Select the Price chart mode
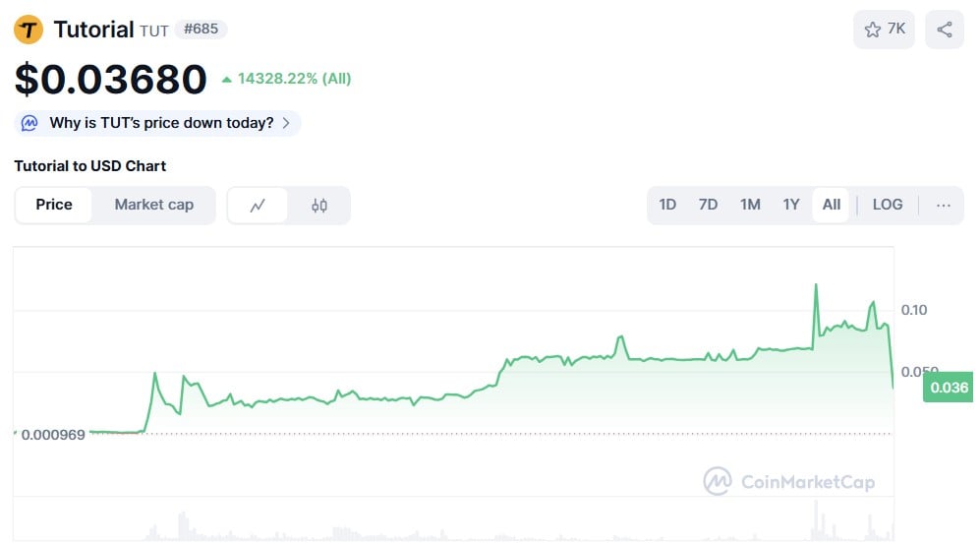The height and width of the screenshot is (544, 980). point(54,205)
